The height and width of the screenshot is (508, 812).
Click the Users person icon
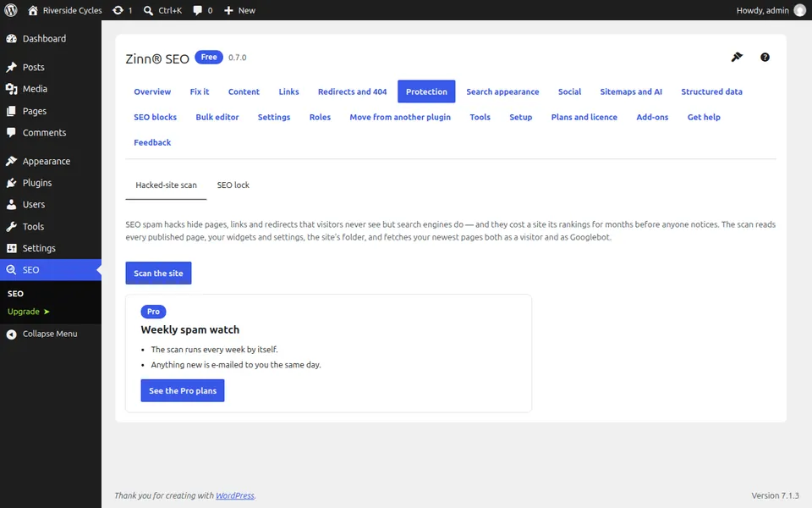(11, 205)
